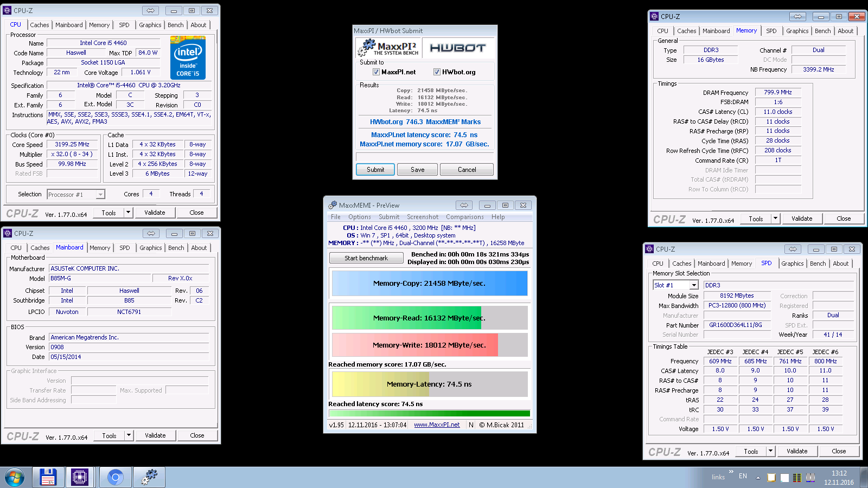Open Tools dropdown arrow in CPU-Z Mainboard window
Screen dimensions: 868x488
coord(129,435)
